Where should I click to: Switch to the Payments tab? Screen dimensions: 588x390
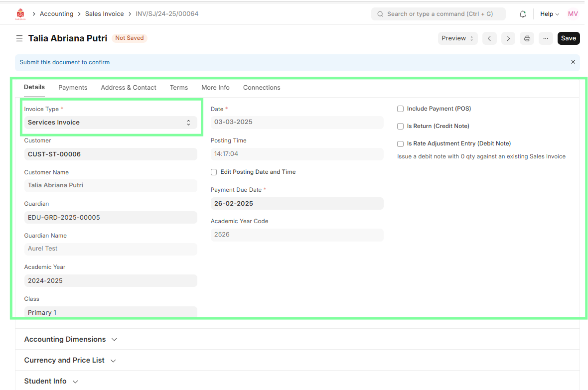[73, 88]
